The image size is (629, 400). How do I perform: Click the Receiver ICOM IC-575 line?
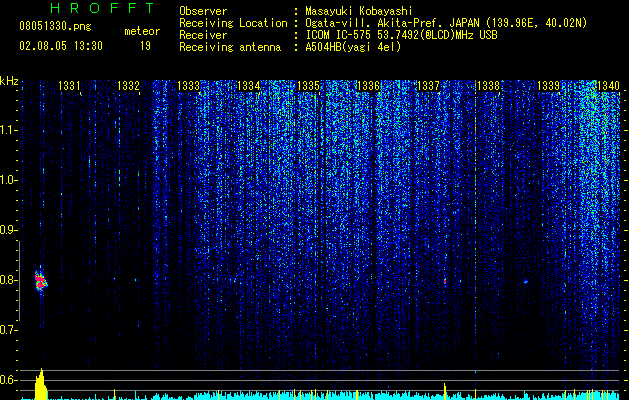coord(338,35)
